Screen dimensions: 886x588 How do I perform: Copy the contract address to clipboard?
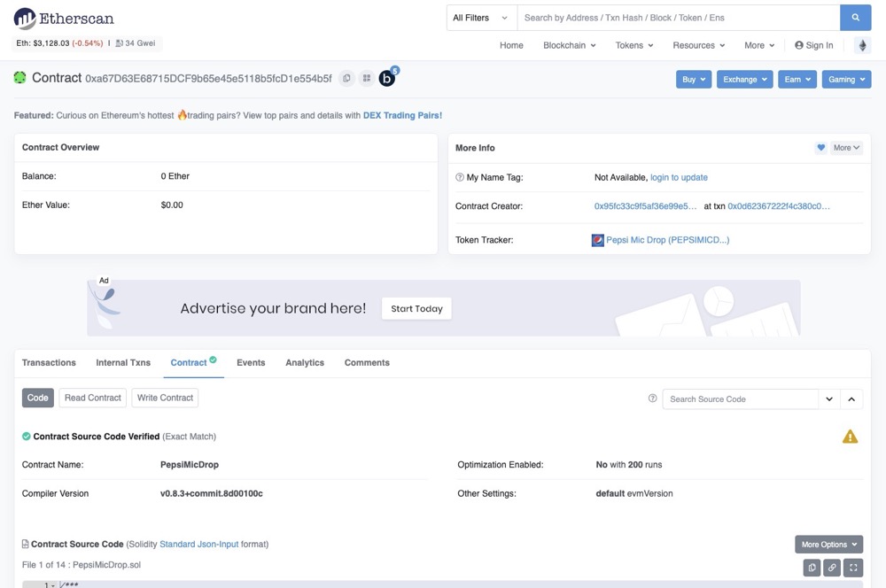click(x=347, y=78)
